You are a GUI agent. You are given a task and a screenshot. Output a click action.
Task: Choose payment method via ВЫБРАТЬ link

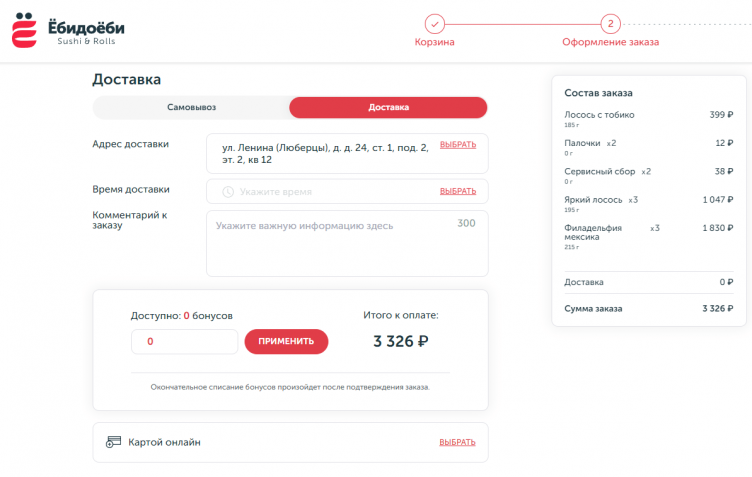click(x=458, y=442)
